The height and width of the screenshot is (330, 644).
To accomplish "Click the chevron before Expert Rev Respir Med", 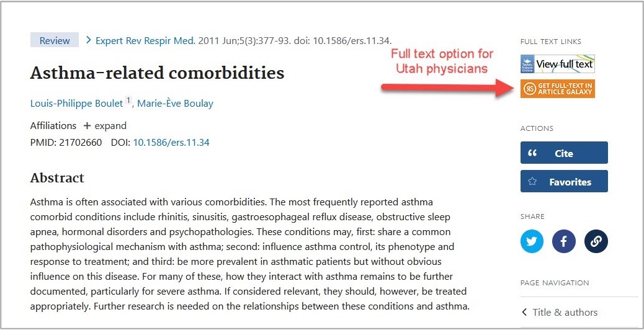I will coord(88,40).
